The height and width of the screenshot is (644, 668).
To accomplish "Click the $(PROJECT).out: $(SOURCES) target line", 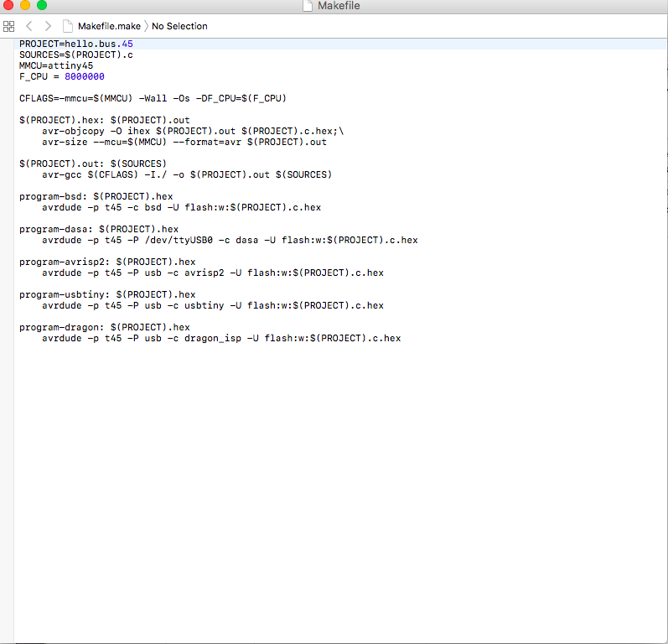I will 93,164.
